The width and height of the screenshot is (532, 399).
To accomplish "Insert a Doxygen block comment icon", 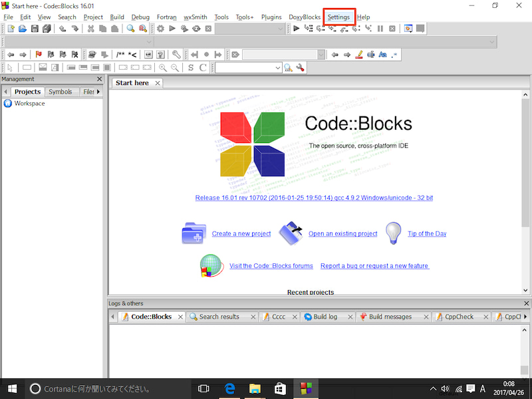I will click(x=120, y=55).
